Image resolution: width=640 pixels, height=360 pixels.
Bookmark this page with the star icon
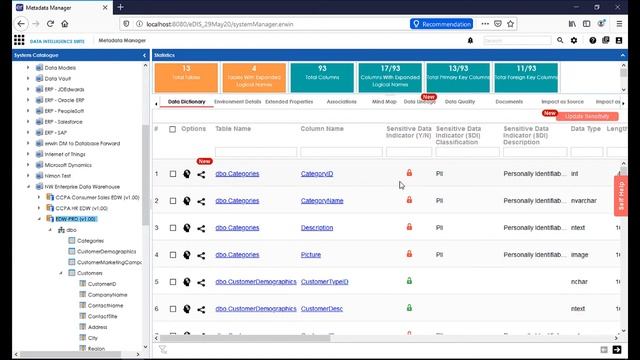pyautogui.click(x=510, y=24)
